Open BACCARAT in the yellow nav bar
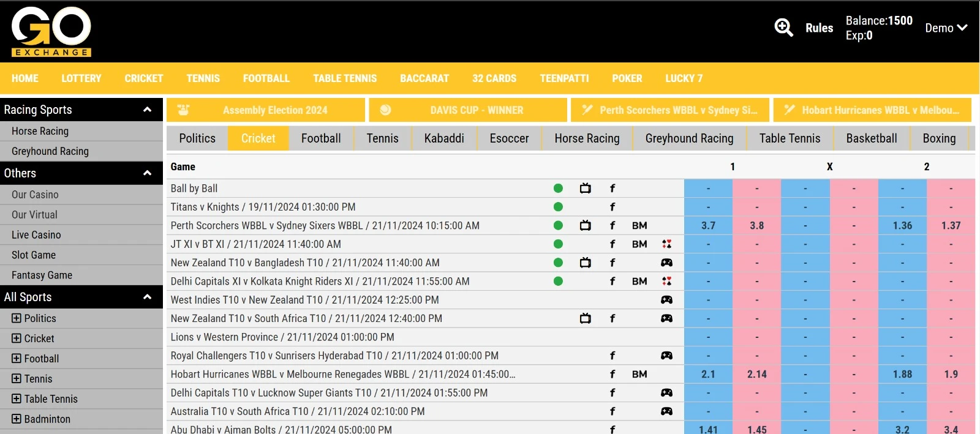This screenshot has width=980, height=434. pyautogui.click(x=424, y=78)
